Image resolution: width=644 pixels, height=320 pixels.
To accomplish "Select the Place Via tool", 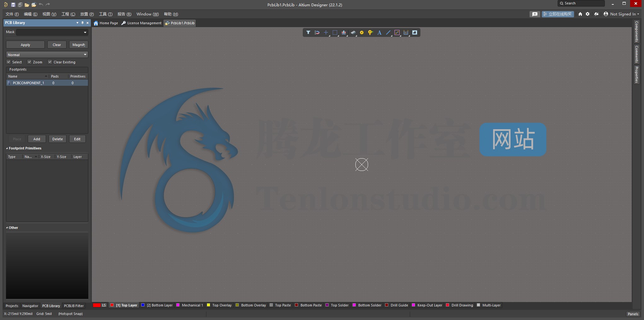I will (371, 32).
